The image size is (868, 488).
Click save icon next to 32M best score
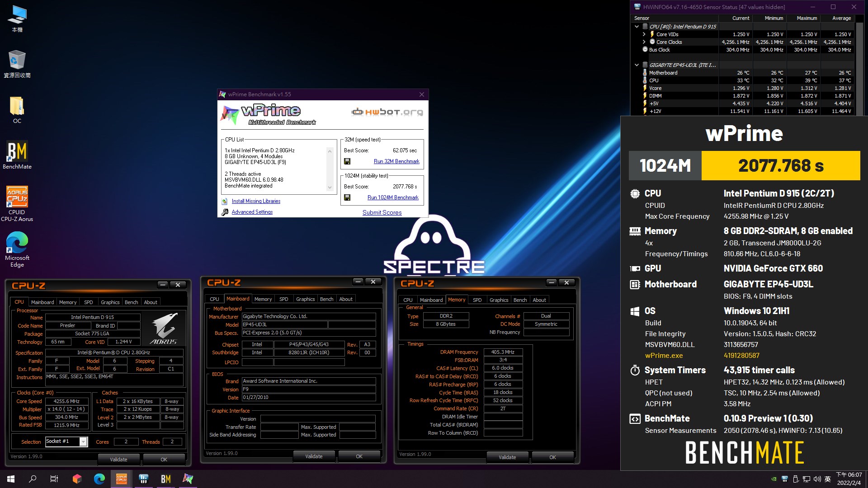347,161
